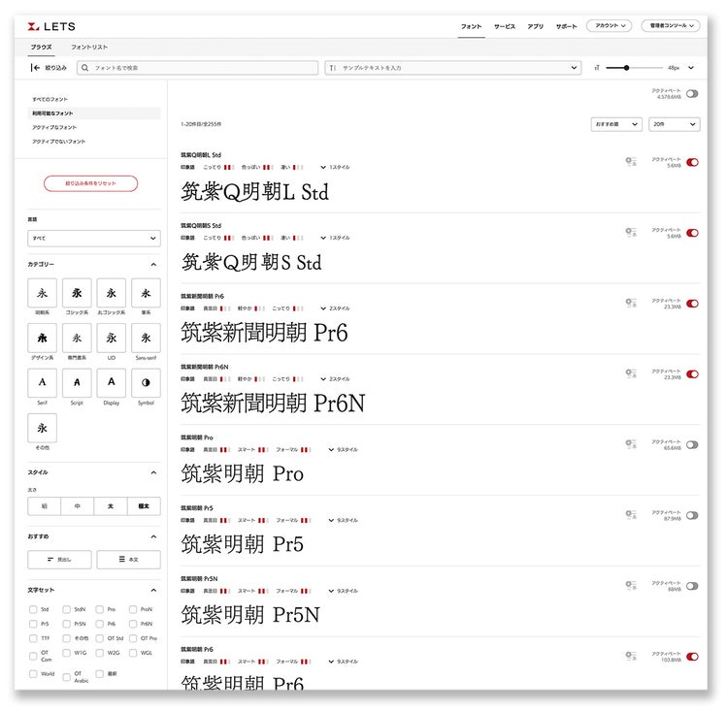Select the ゴシック系 category tile
Screen dimensions: 728x712
pyautogui.click(x=77, y=293)
